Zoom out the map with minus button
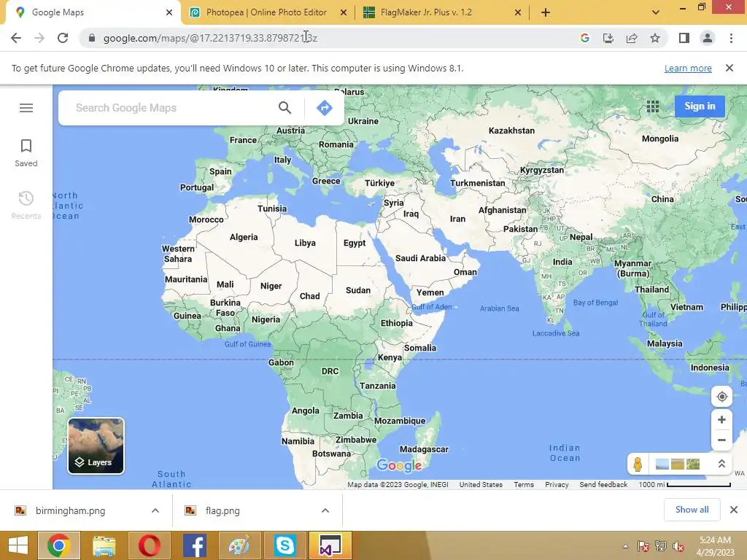 point(721,440)
